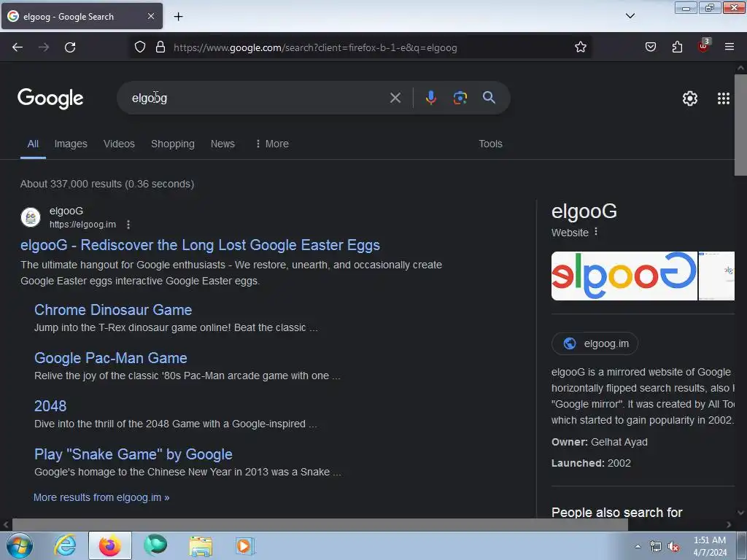Switch to the Videos tab
The image size is (747, 560).
pos(119,144)
